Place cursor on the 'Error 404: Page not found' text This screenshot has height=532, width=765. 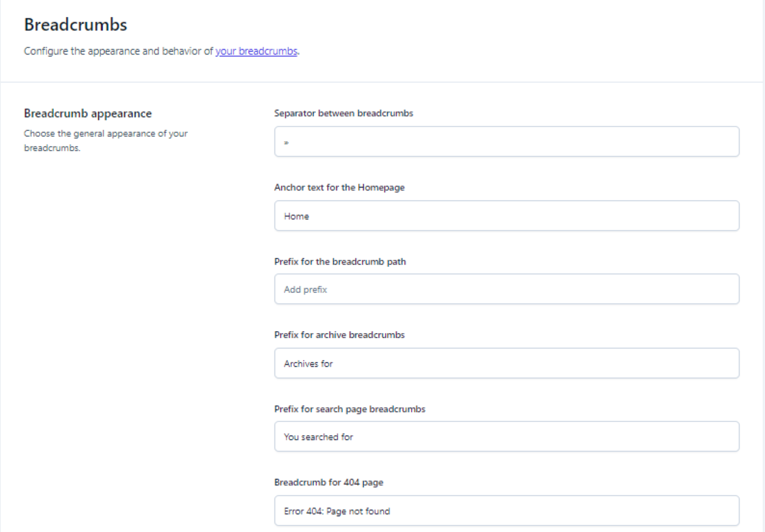tap(337, 511)
